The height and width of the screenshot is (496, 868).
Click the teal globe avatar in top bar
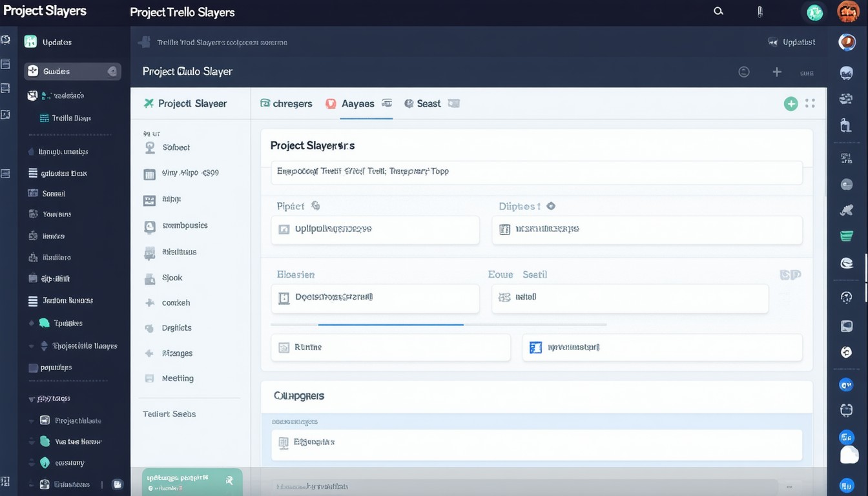[815, 12]
